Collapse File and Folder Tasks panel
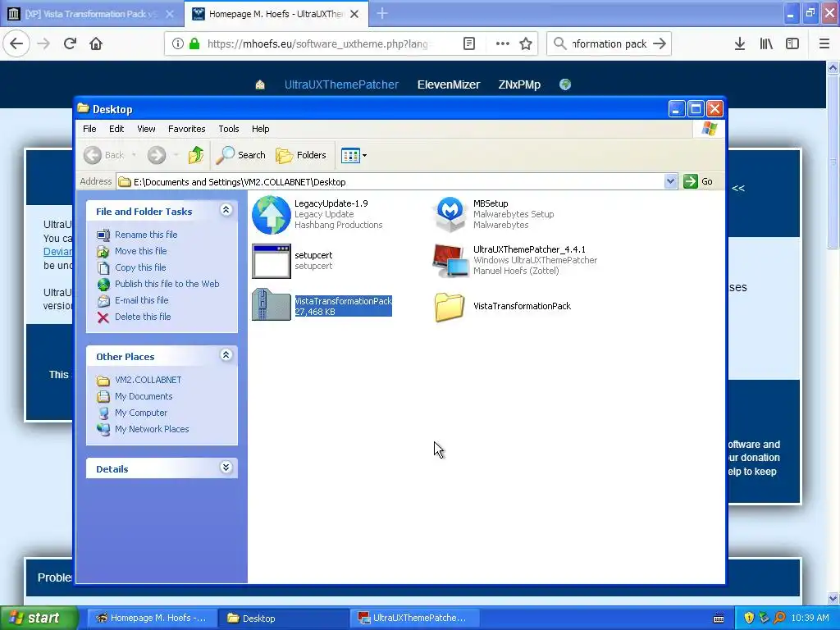This screenshot has width=840, height=630. pyautogui.click(x=226, y=210)
